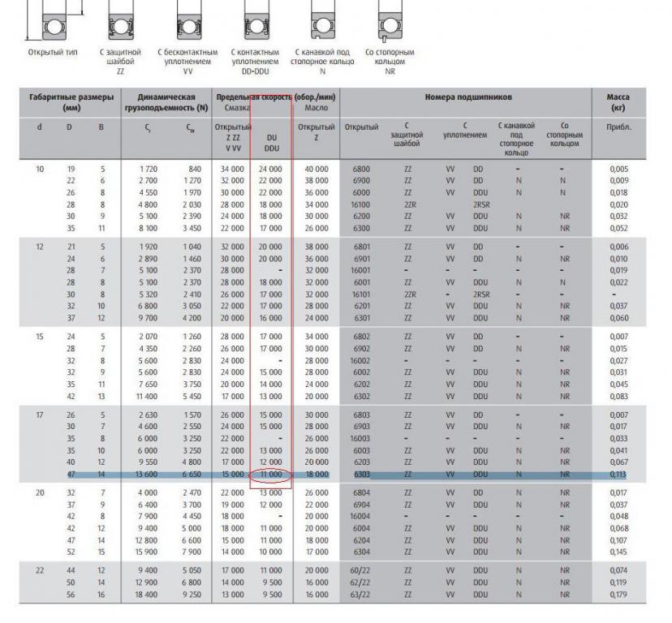Viewport: 672px width, 623px height.
Task: Click highlighted bearing number 6303
Action: pyautogui.click(x=361, y=475)
